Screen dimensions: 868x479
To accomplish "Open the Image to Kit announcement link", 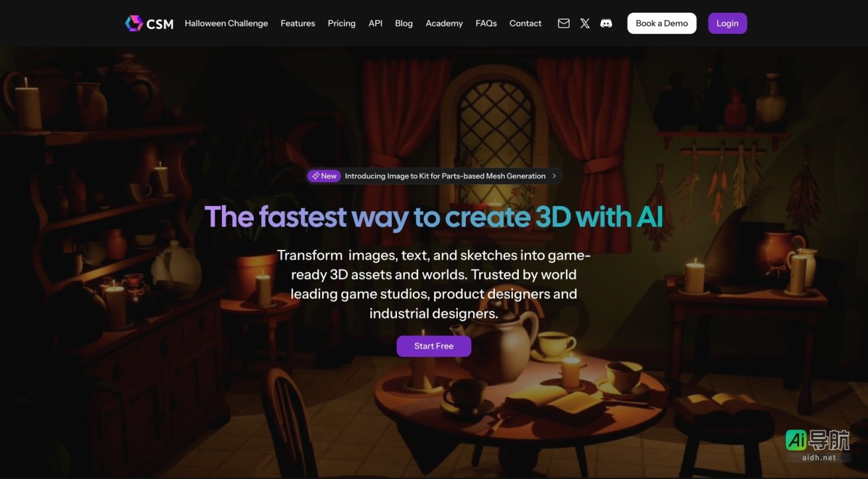I will coord(445,176).
